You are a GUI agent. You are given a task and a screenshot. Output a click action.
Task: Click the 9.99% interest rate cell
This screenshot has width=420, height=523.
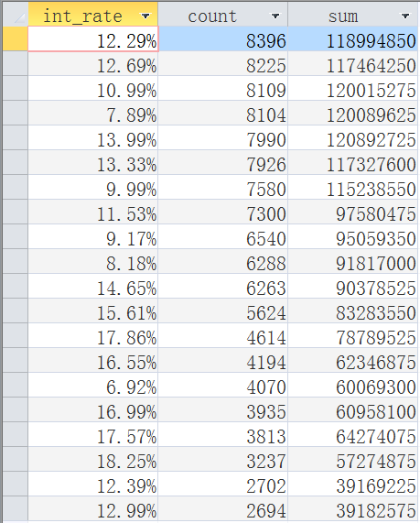[93, 187]
